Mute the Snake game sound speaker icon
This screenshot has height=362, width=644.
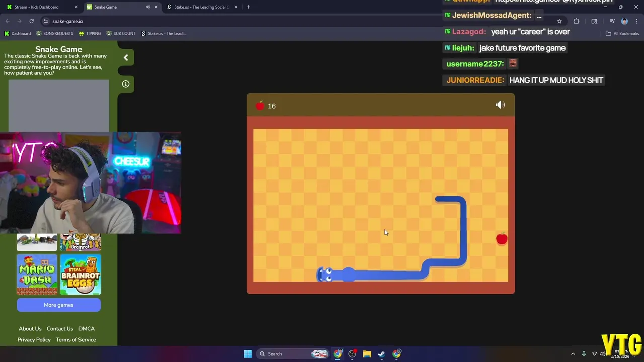[500, 105]
